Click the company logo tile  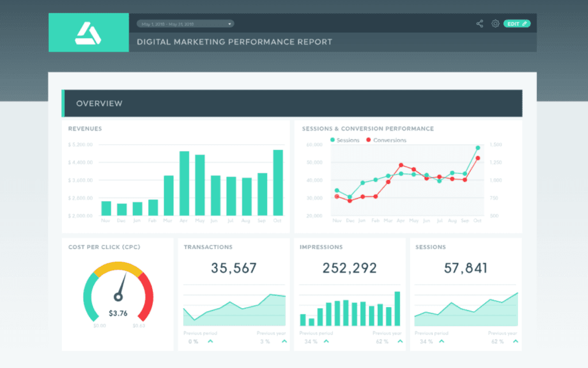(88, 32)
